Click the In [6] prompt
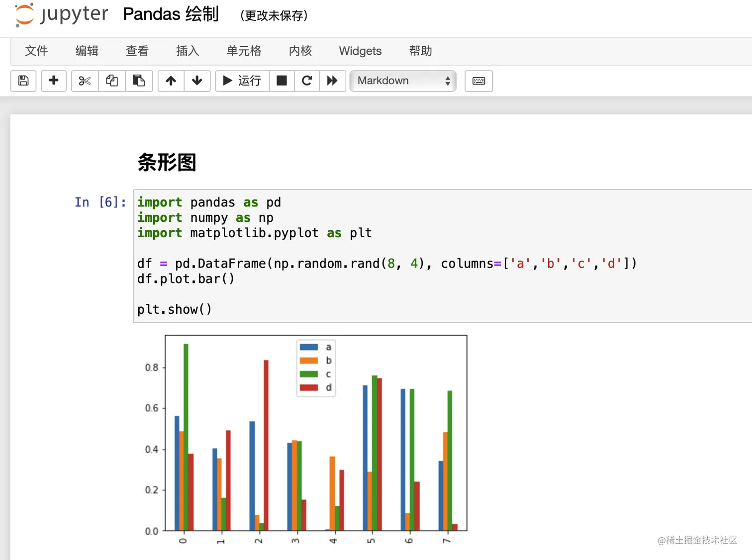 point(100,202)
